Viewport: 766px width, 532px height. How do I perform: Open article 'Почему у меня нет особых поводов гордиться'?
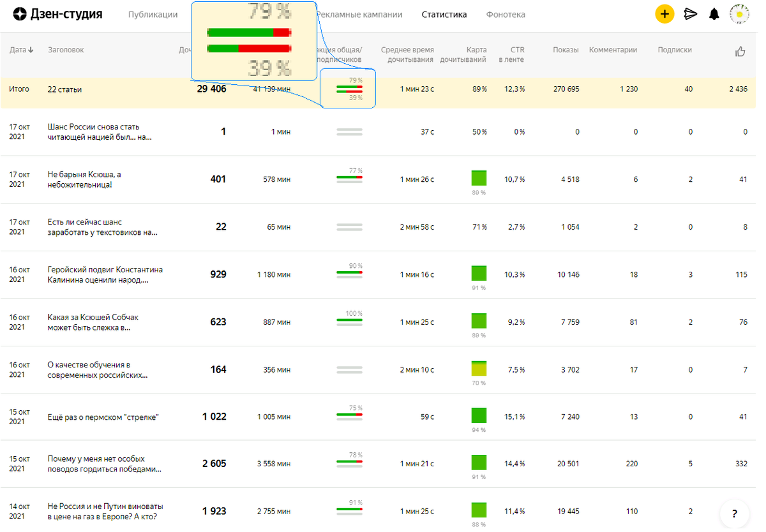[105, 464]
